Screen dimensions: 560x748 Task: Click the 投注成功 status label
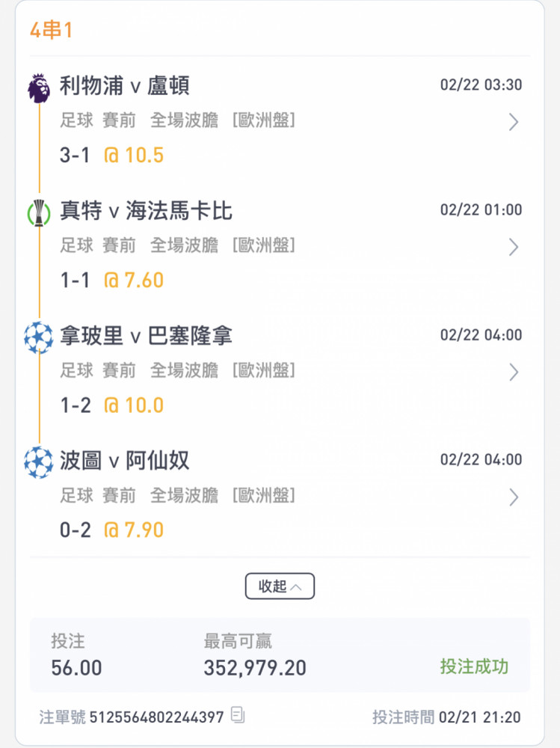474,666
